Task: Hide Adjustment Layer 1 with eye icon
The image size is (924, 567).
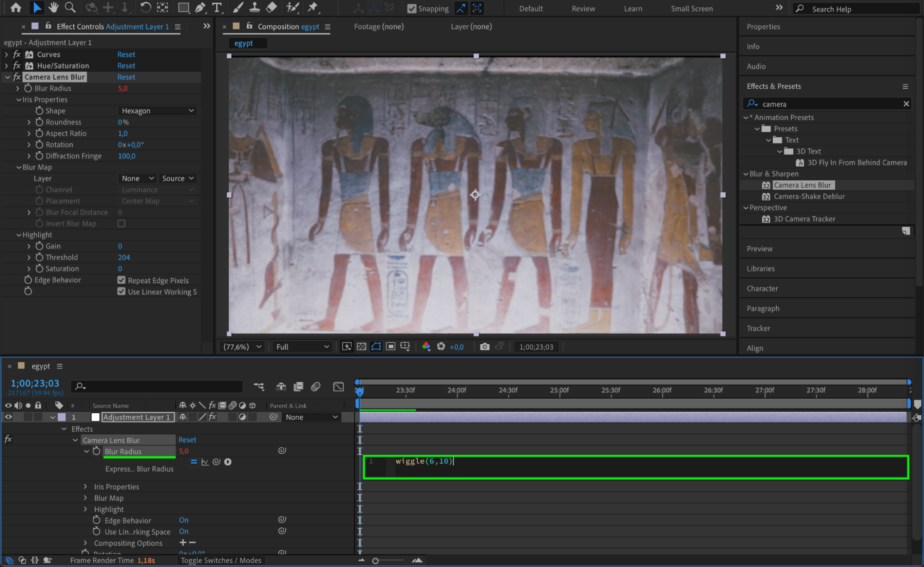Action: (x=8, y=417)
